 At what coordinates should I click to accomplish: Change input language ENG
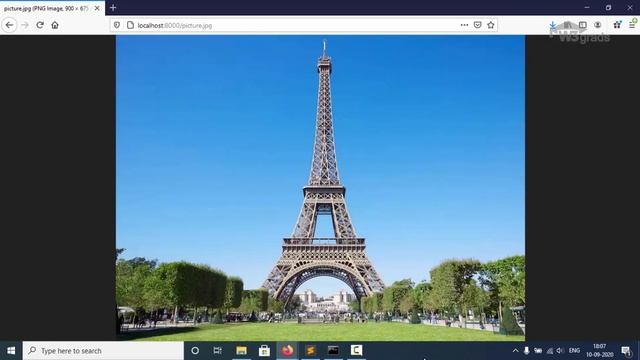point(574,351)
